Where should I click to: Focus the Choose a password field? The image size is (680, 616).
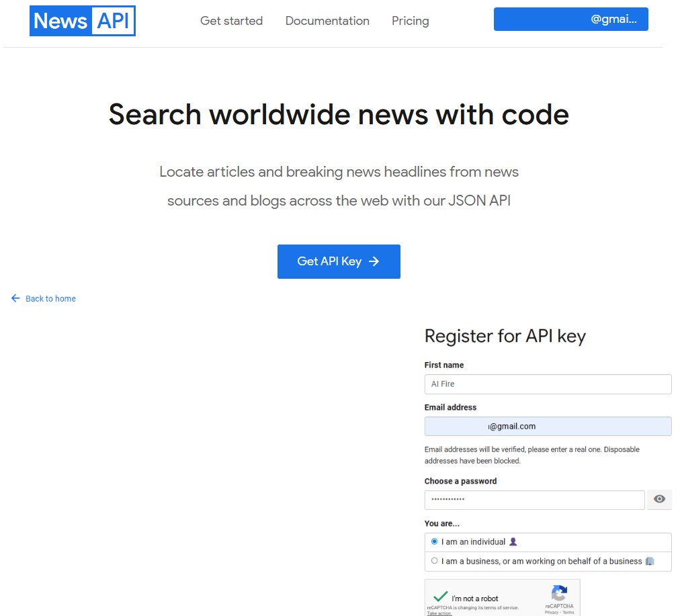(534, 500)
